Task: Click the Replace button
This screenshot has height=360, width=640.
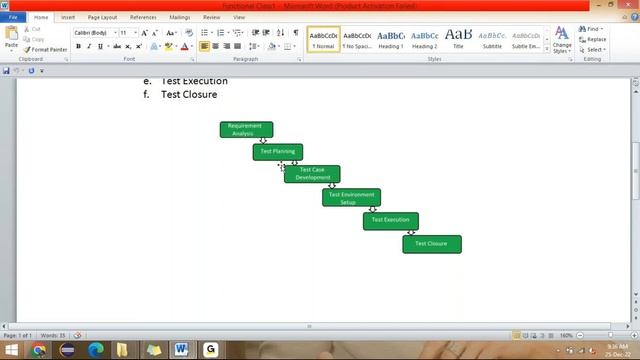Action: pos(592,39)
